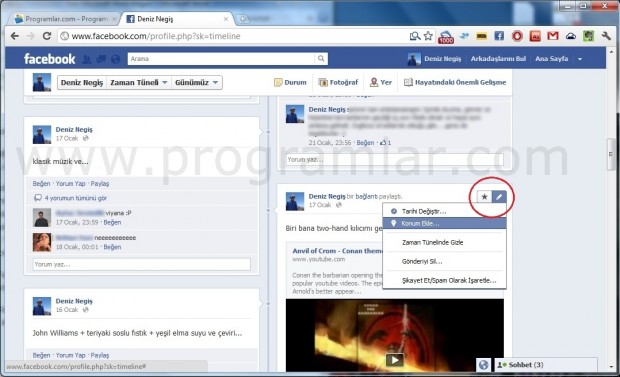The image size is (620, 377).
Task: Click avatar of viyana :P commenter
Action: tap(42, 218)
